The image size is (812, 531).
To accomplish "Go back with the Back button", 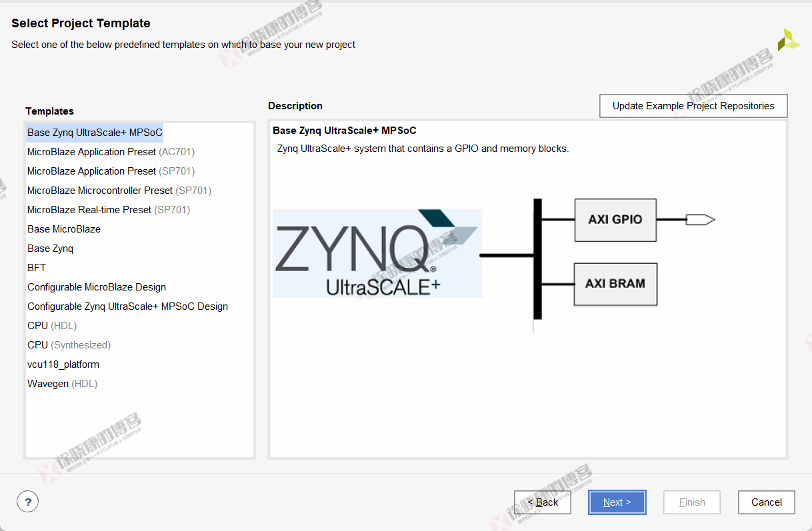I will pos(543,502).
